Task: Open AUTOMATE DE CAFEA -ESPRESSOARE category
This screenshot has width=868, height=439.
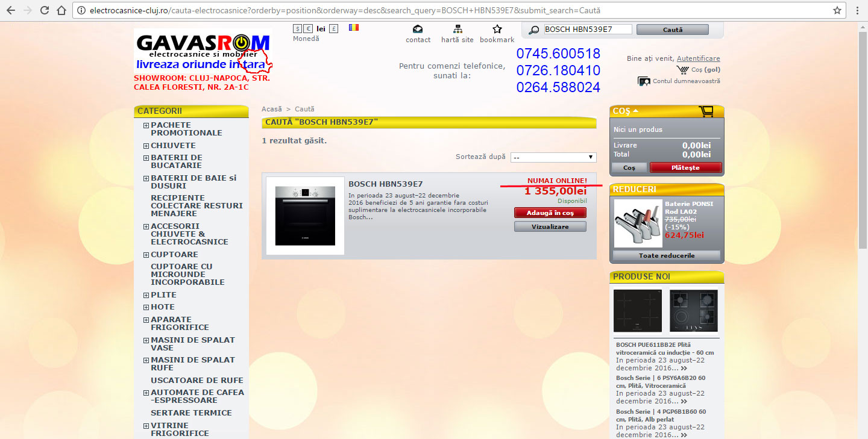Action: 198,396
